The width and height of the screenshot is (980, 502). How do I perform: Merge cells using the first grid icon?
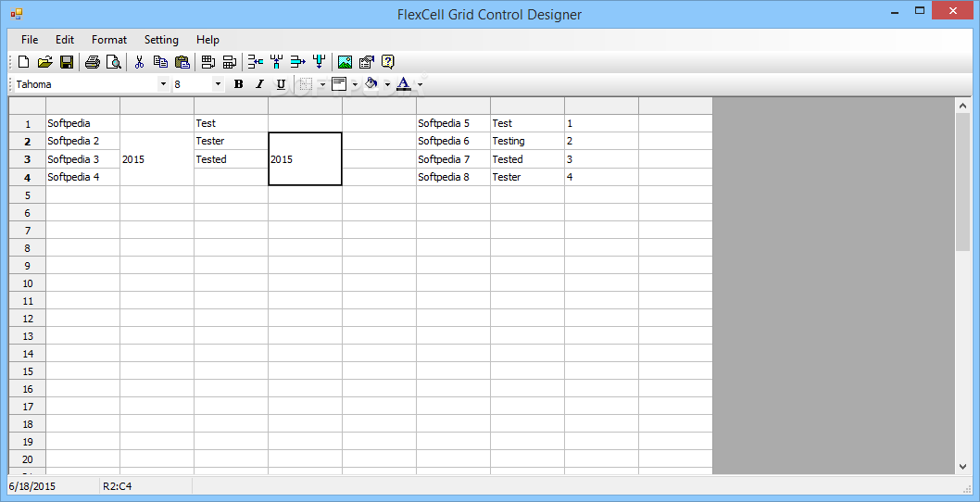click(208, 62)
